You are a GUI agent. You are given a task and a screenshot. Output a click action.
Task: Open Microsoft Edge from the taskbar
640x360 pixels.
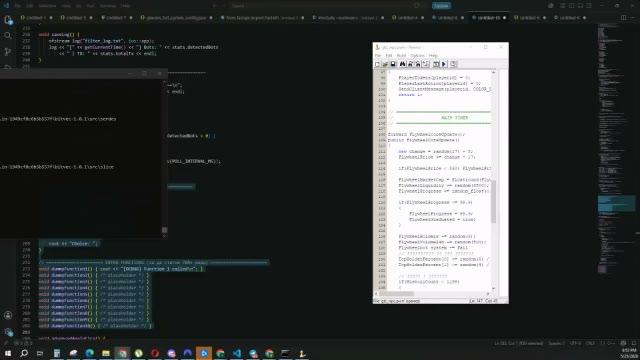pos(89,353)
